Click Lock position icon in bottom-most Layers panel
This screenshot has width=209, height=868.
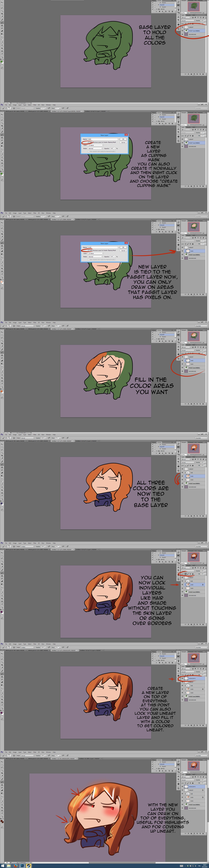pos(190,783)
